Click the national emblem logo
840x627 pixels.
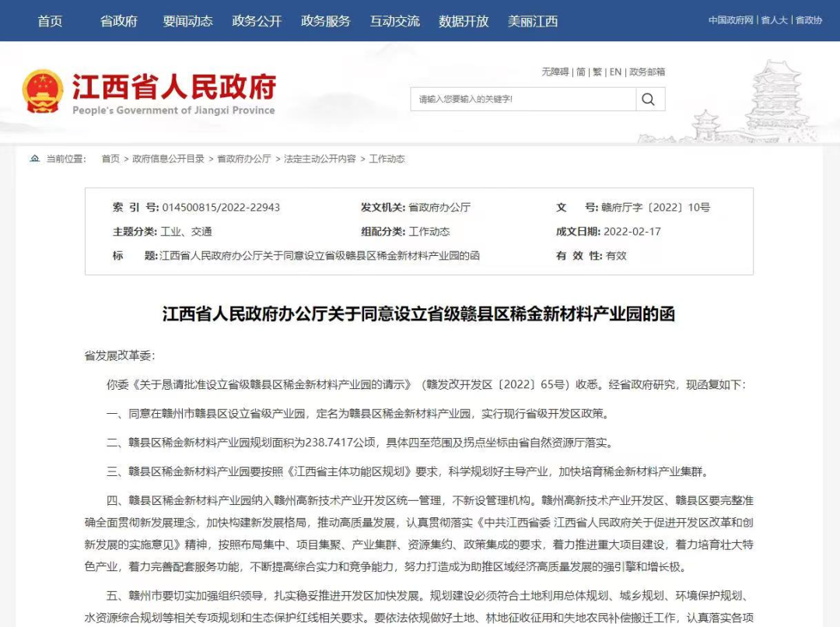(x=42, y=92)
